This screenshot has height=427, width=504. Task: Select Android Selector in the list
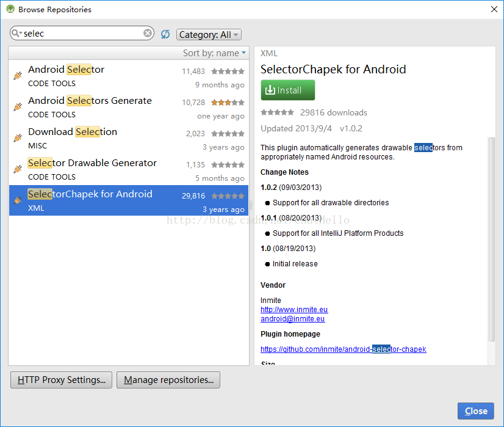[x=129, y=76]
